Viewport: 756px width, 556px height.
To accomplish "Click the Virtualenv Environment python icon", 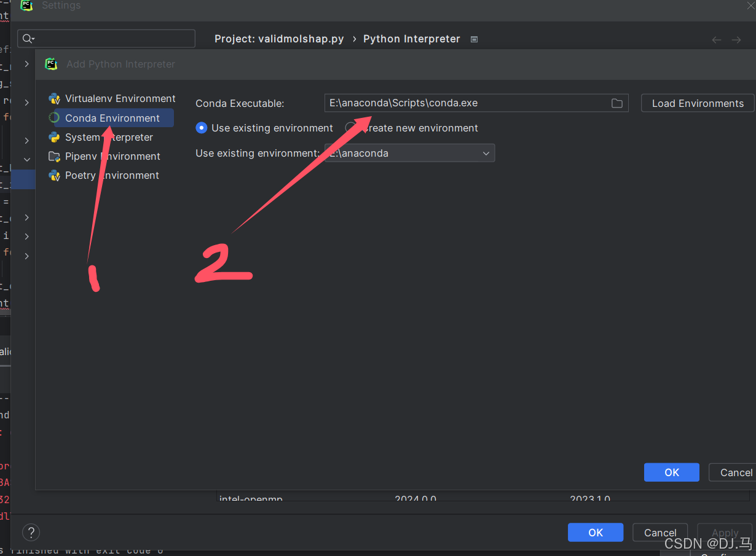I will [x=54, y=98].
